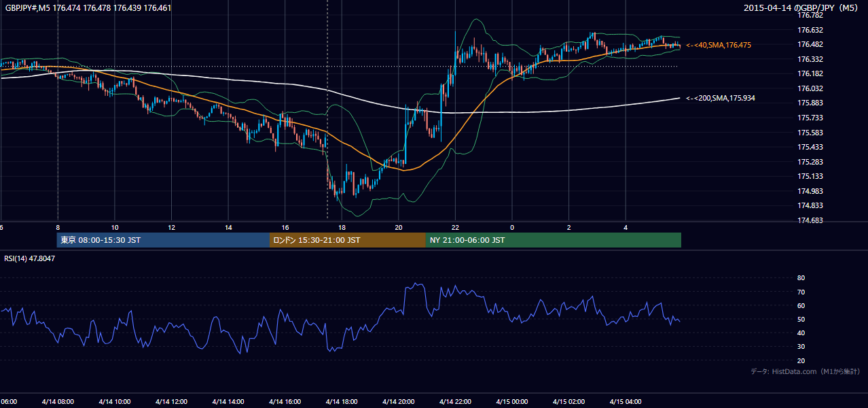Click the '2015-04-14 のGBP/JPY (M5)' heading
This screenshot has height=408, width=868.
(801, 8)
